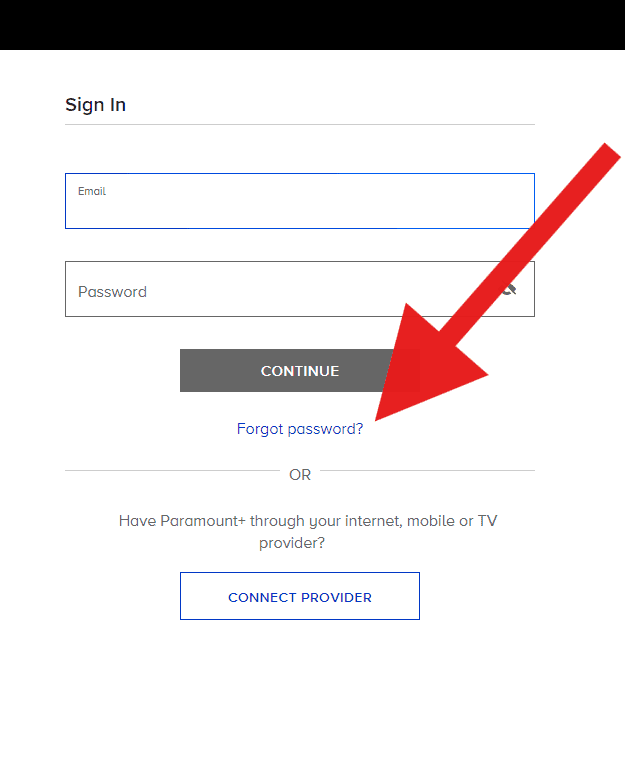625x771 pixels.
Task: Click the "Paramount+" word in the prompt
Action: pos(203,521)
